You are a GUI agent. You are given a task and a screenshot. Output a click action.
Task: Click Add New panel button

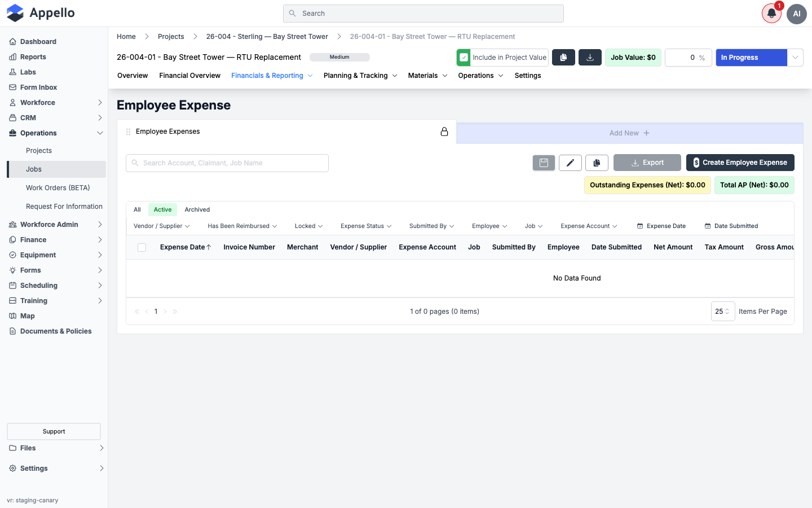pos(630,133)
